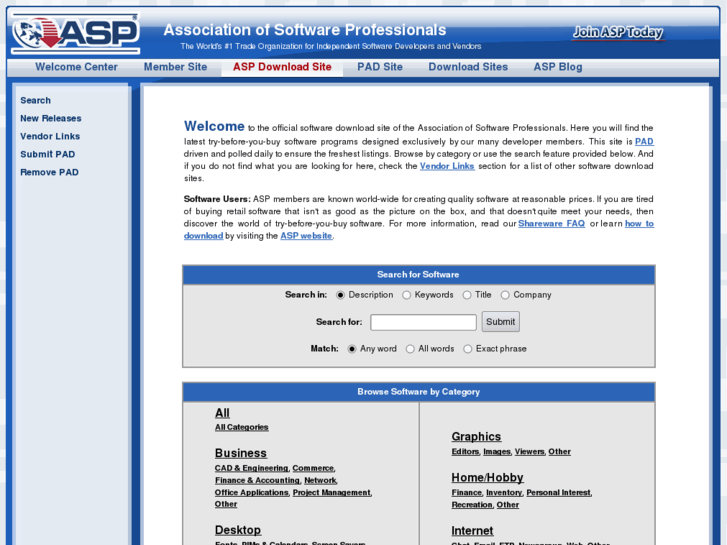Select the Description search radio button
The height and width of the screenshot is (545, 727).
(340, 295)
